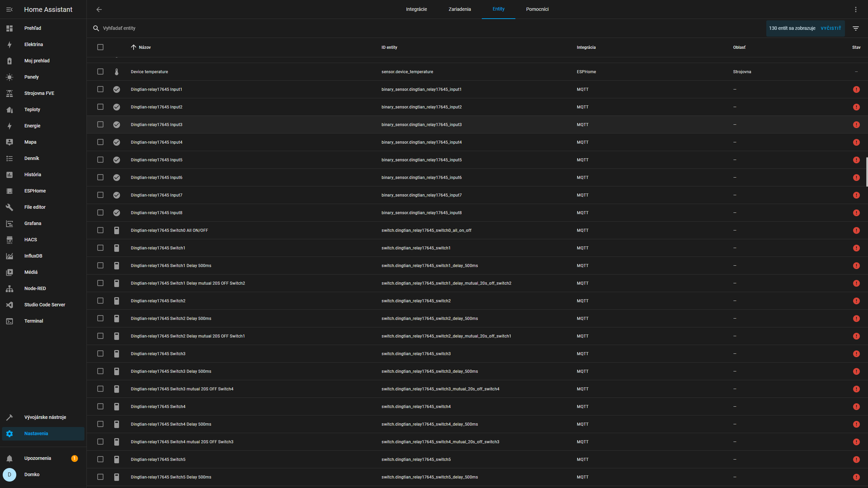Open the three-dot overflow menu
Screen dimensions: 868x488
(856, 9)
